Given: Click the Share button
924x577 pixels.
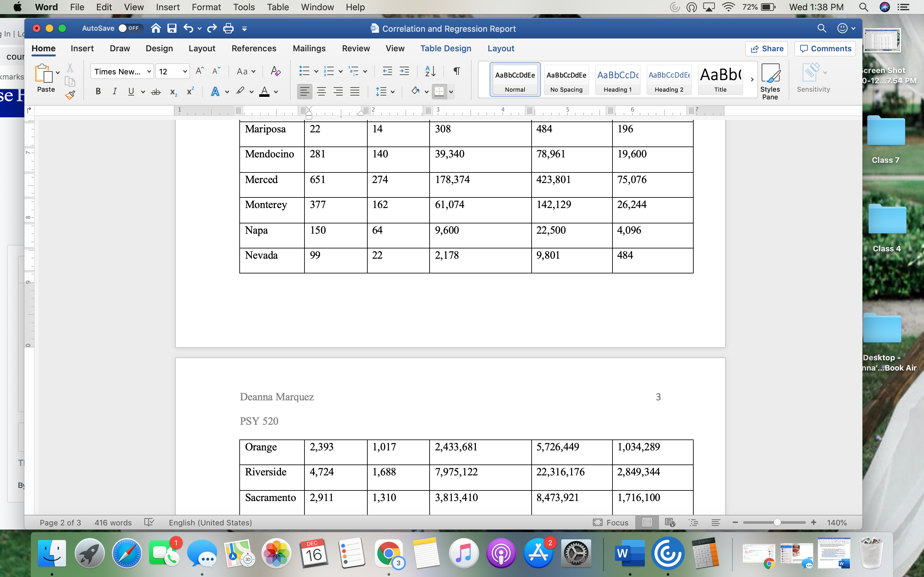Looking at the screenshot, I should coord(767,48).
